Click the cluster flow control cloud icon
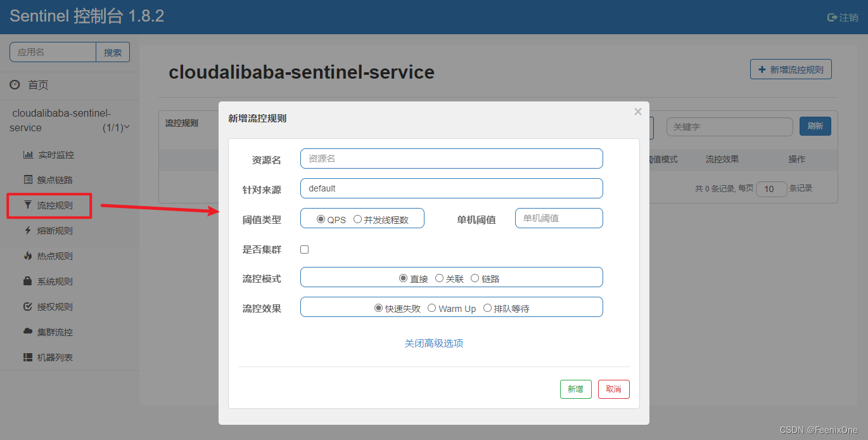Image resolution: width=868 pixels, height=440 pixels. click(28, 332)
